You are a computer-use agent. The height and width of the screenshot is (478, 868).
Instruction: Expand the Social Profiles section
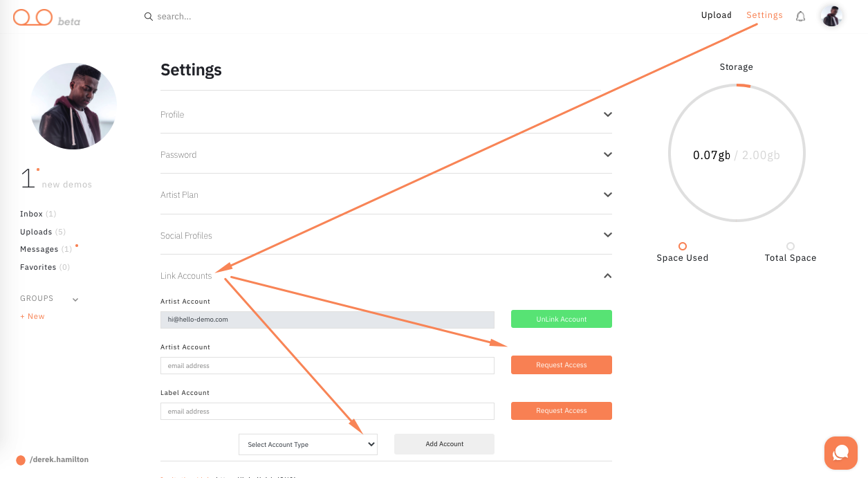click(x=607, y=235)
